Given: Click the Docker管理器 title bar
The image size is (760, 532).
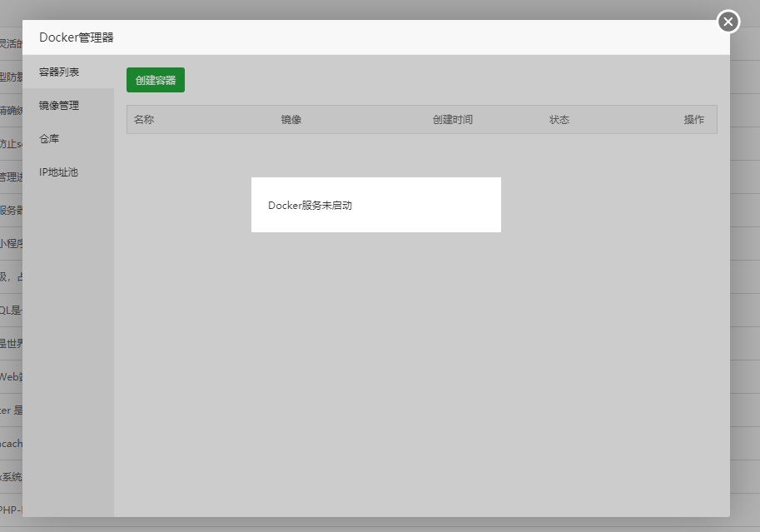Looking at the screenshot, I should (333, 37).
